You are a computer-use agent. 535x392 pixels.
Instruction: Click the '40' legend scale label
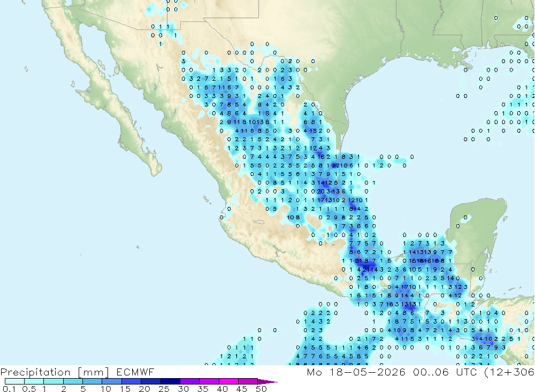[222, 389]
